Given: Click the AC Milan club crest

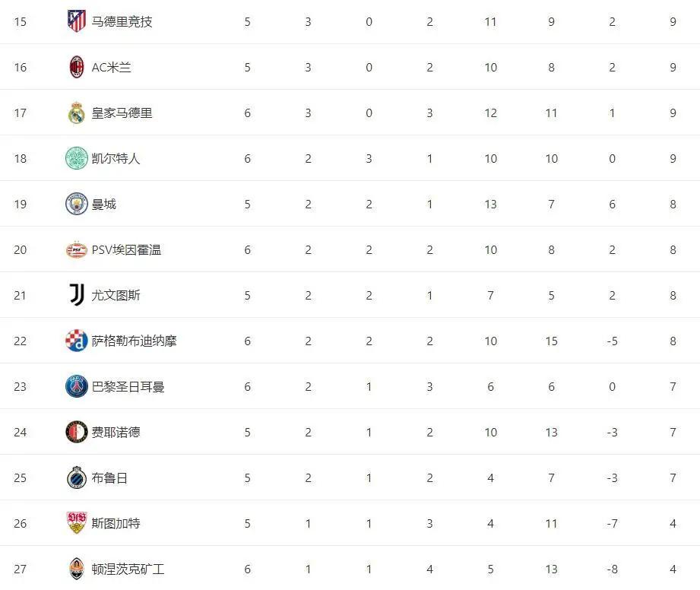Looking at the screenshot, I should point(76,67).
